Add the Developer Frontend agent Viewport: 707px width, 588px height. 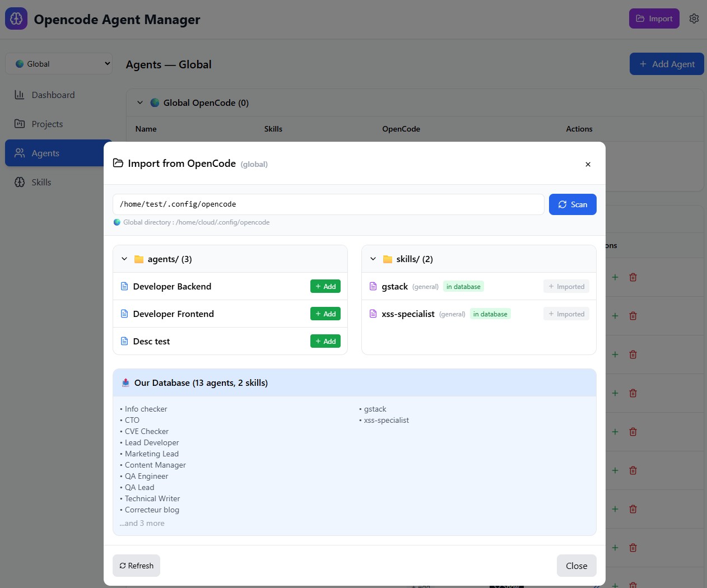[x=325, y=314]
